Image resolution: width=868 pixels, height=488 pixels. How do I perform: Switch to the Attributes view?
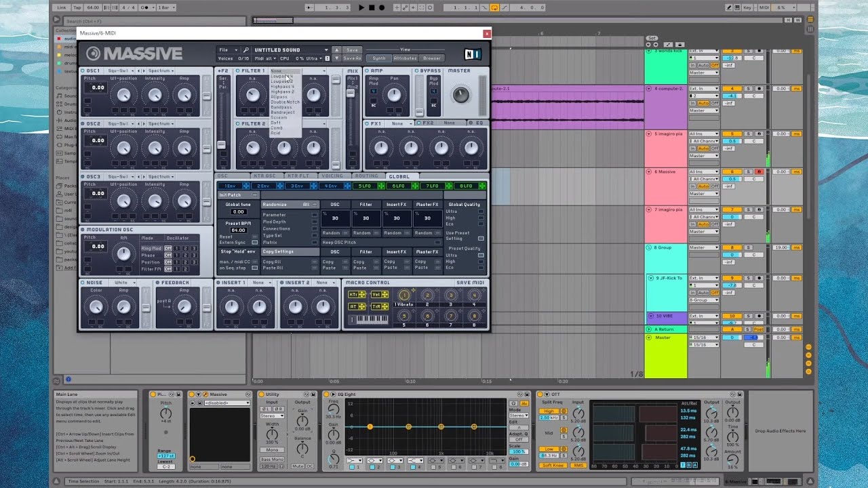(x=406, y=58)
